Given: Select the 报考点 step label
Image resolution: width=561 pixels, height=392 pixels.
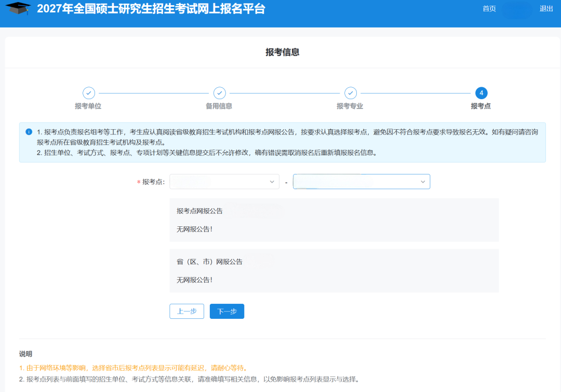Looking at the screenshot, I should (x=481, y=106).
